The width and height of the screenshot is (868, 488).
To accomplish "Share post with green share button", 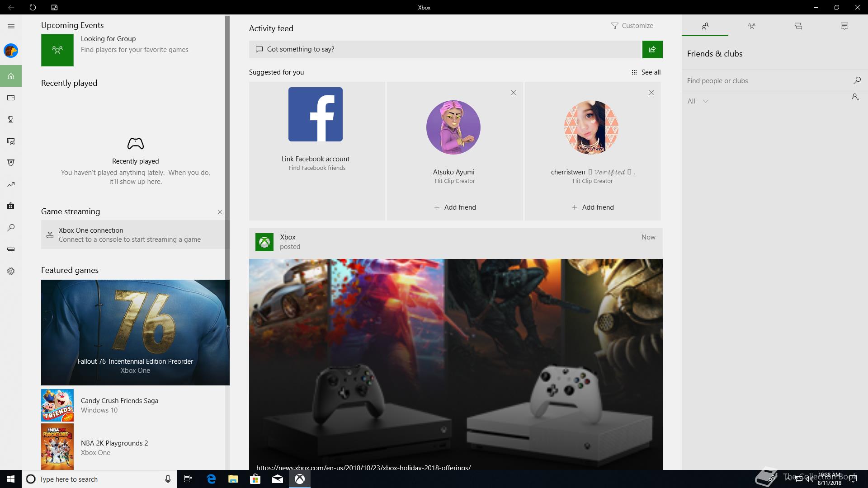I will (652, 49).
